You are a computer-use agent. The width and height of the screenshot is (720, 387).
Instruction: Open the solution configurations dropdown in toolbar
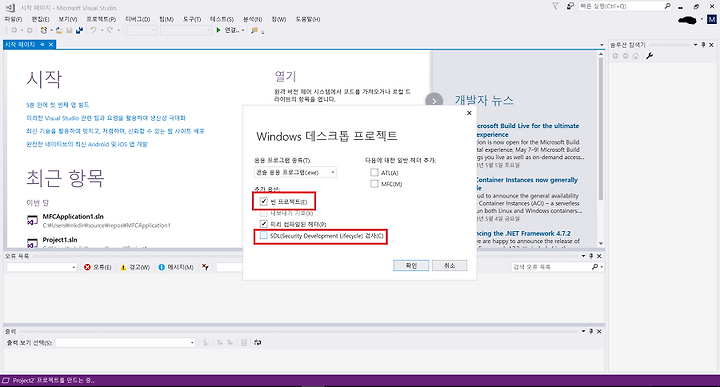(x=142, y=30)
